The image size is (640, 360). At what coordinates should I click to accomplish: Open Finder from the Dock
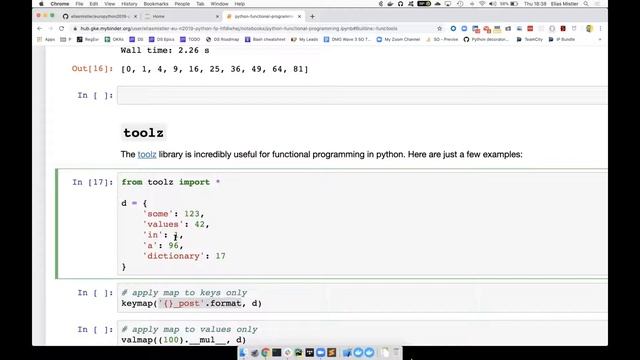[243, 353]
